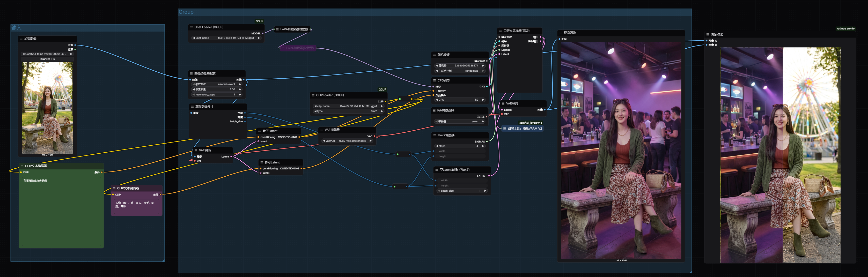Click the LATENT output socket of 空Latent图像

coord(489,176)
